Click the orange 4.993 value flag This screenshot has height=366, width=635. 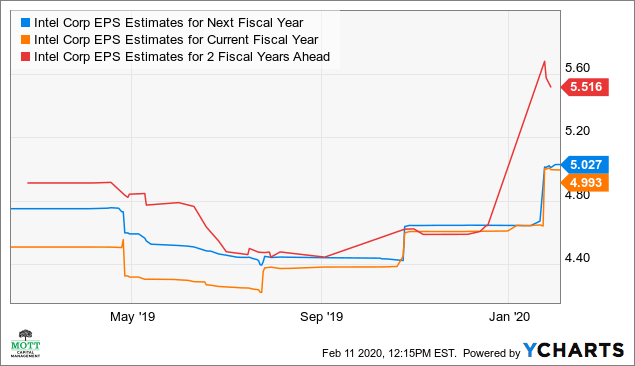click(585, 183)
